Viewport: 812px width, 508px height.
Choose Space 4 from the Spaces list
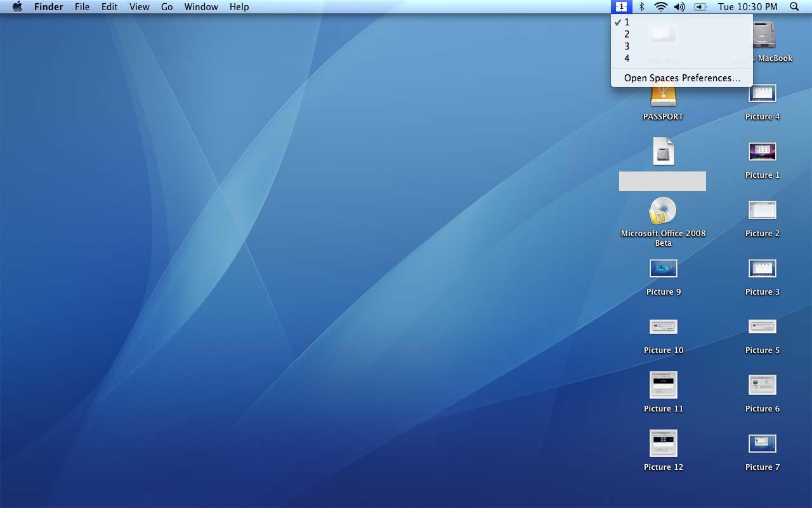(x=627, y=58)
